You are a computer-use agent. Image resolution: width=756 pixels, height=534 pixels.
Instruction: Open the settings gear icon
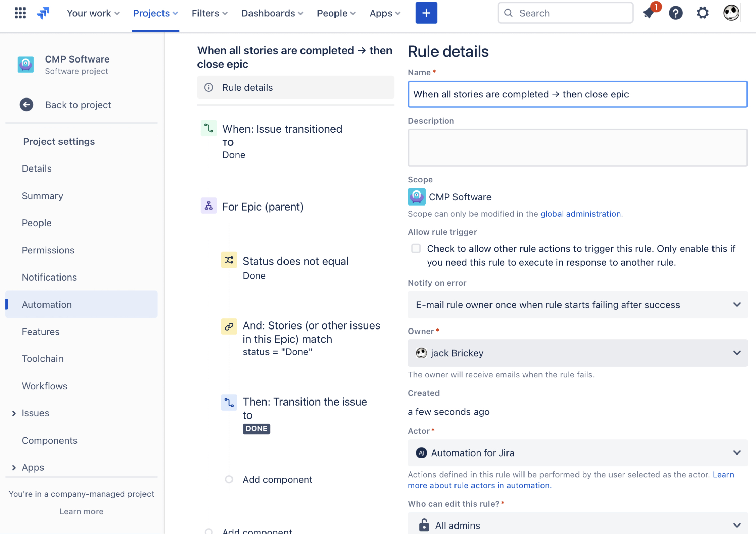[702, 13]
